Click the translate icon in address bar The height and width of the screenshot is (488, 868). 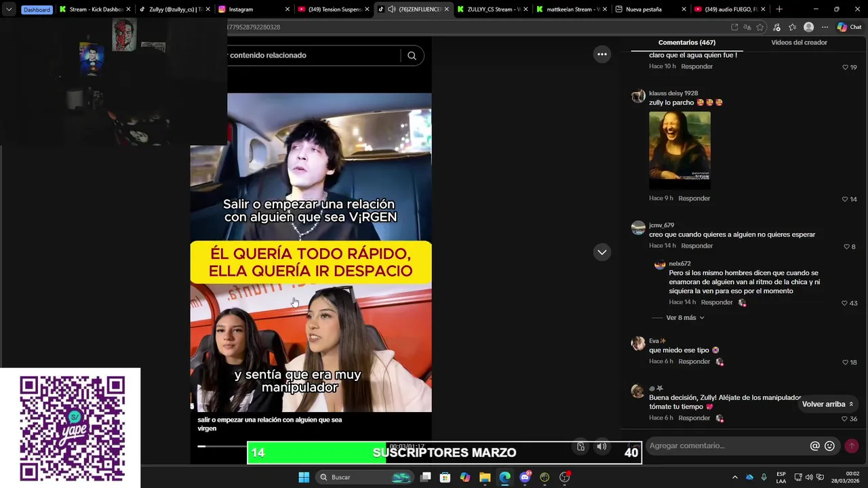pyautogui.click(x=747, y=27)
